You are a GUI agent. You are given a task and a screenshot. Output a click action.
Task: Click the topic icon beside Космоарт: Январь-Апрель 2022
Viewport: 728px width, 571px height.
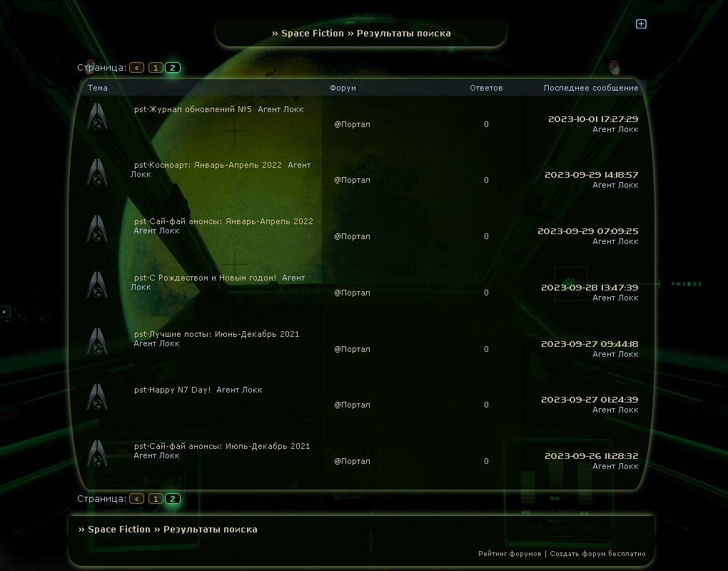click(97, 172)
